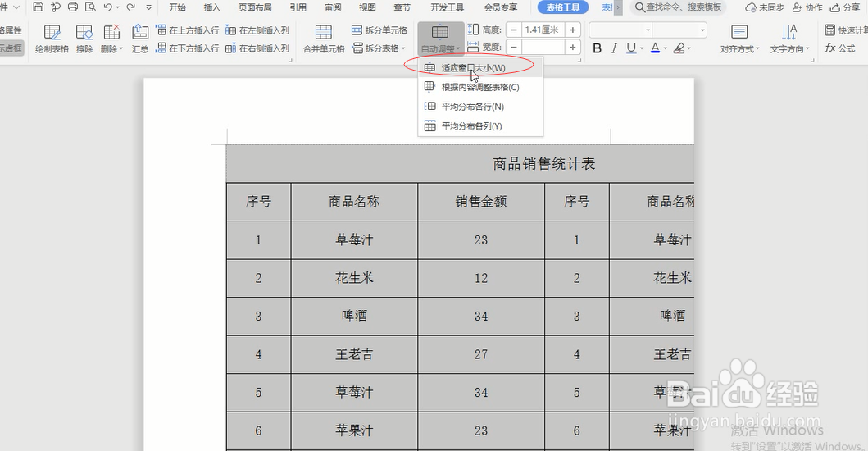Image resolution: width=868 pixels, height=451 pixels.
Task: Click the empty width input field
Action: tap(543, 48)
